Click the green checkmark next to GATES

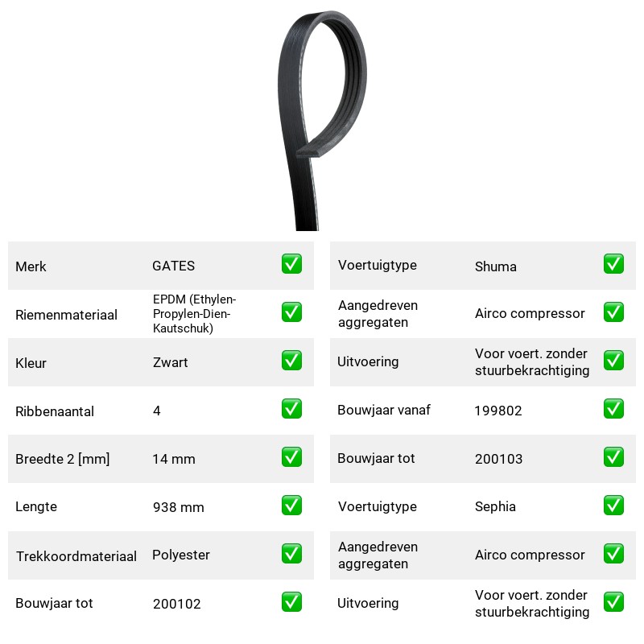point(291,264)
